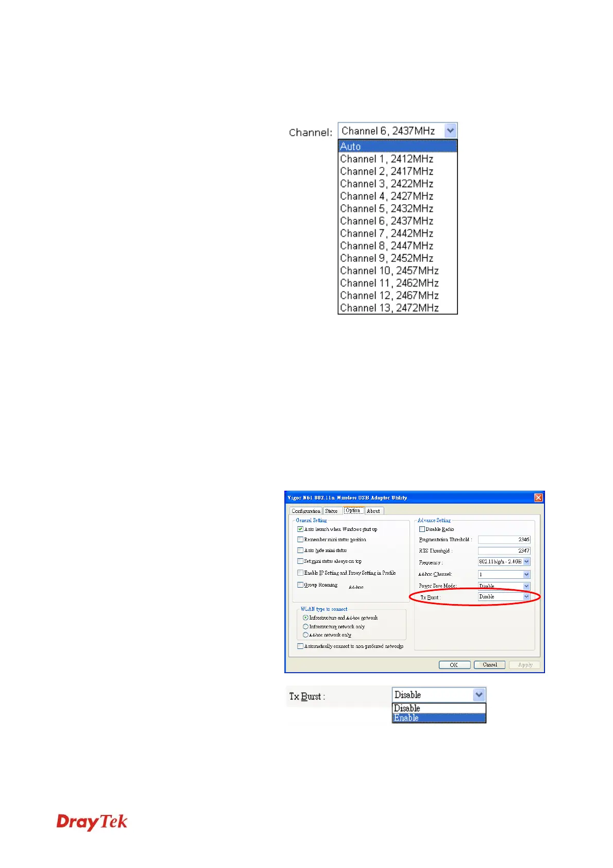Select Infrastructure network only radio
The width and height of the screenshot is (613, 868).
click(x=305, y=626)
